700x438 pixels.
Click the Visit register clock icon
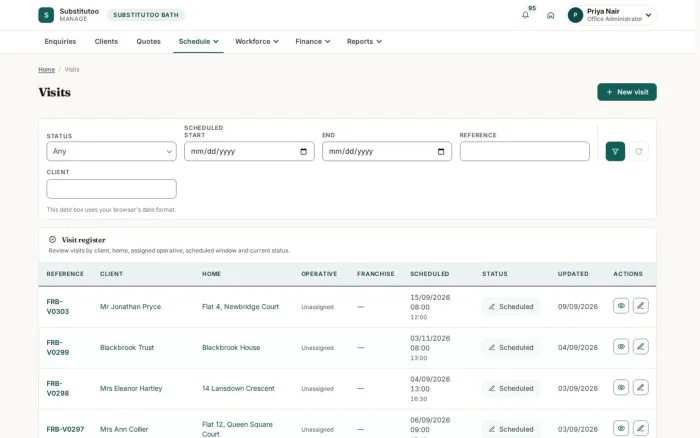pos(52,239)
